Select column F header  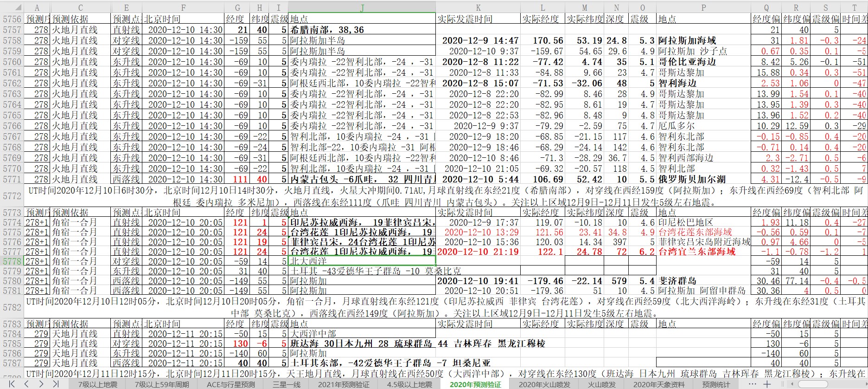point(183,7)
